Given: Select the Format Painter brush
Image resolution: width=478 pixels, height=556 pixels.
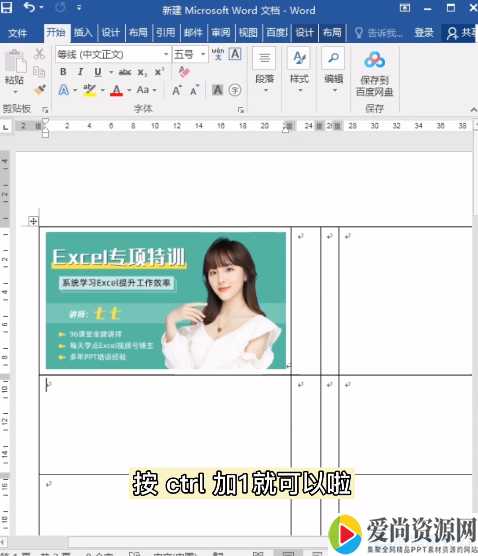Looking at the screenshot, I should pos(40,89).
